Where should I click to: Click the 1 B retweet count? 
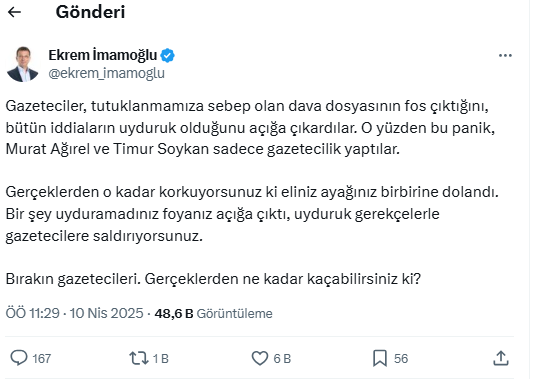coord(160,359)
